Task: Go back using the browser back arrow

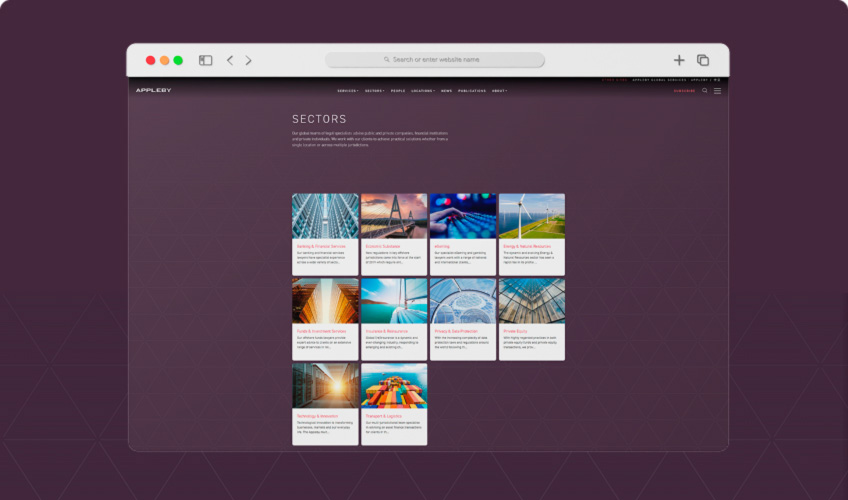Action: click(x=230, y=60)
